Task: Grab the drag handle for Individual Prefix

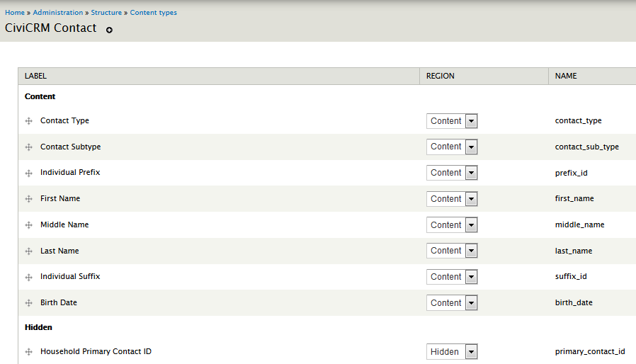Action: click(29, 174)
